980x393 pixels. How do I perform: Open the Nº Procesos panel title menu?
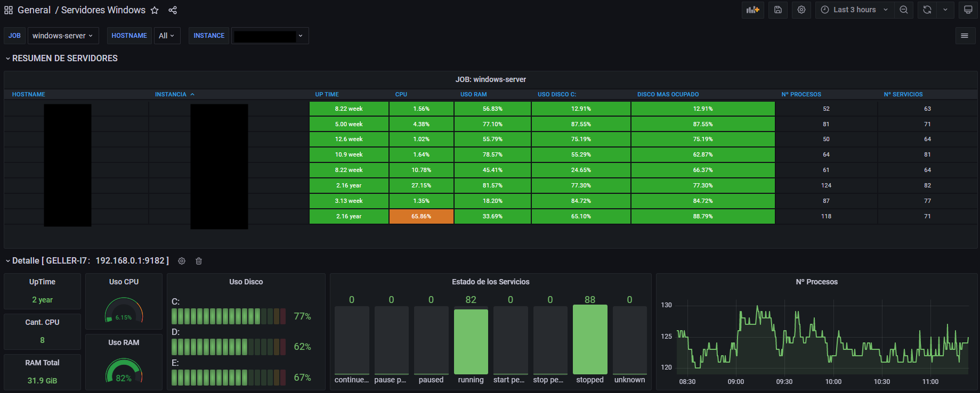(x=817, y=282)
